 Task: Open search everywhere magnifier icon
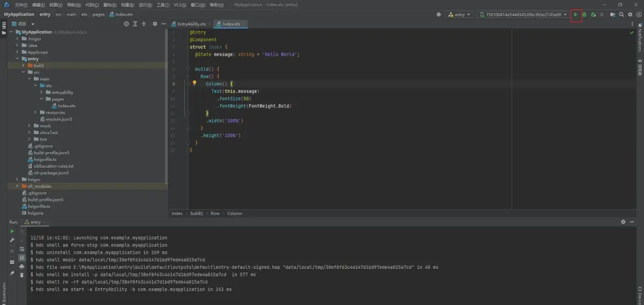pyautogui.click(x=622, y=15)
